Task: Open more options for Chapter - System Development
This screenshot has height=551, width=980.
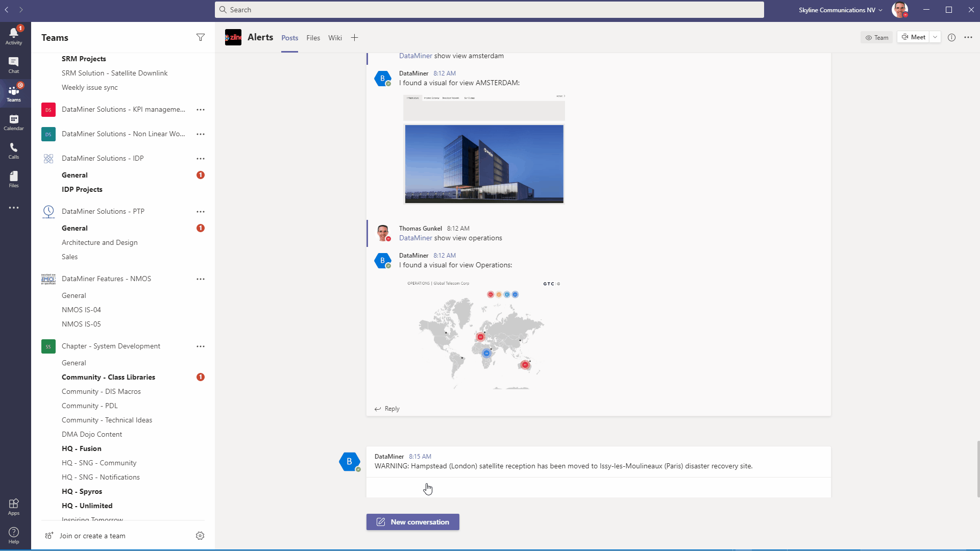Action: point(201,346)
